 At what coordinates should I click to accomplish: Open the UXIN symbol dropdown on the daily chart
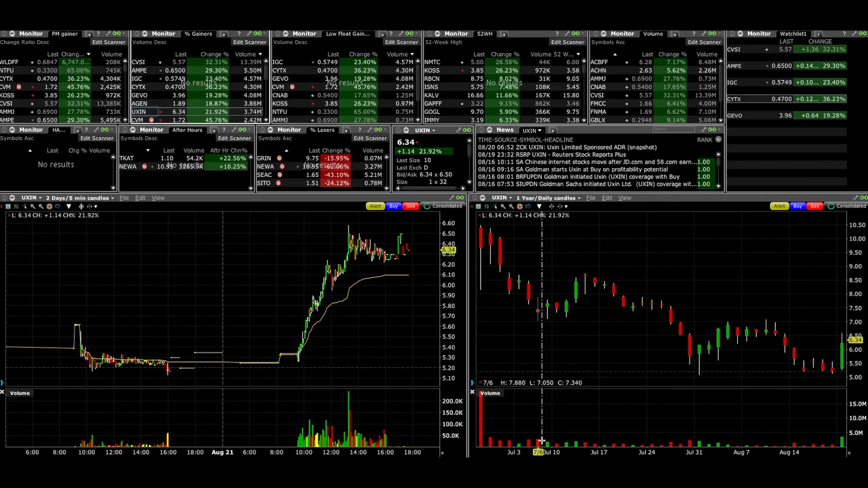coord(502,198)
